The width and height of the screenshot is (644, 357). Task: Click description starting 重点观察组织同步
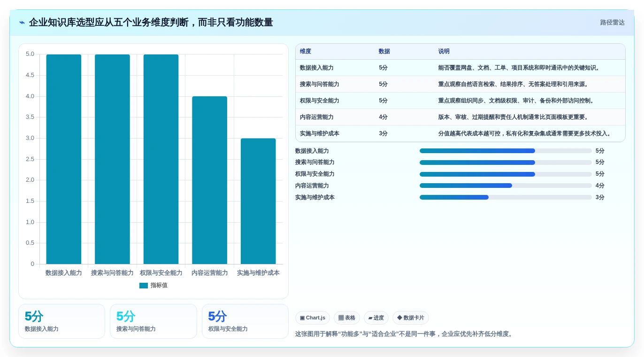click(516, 101)
